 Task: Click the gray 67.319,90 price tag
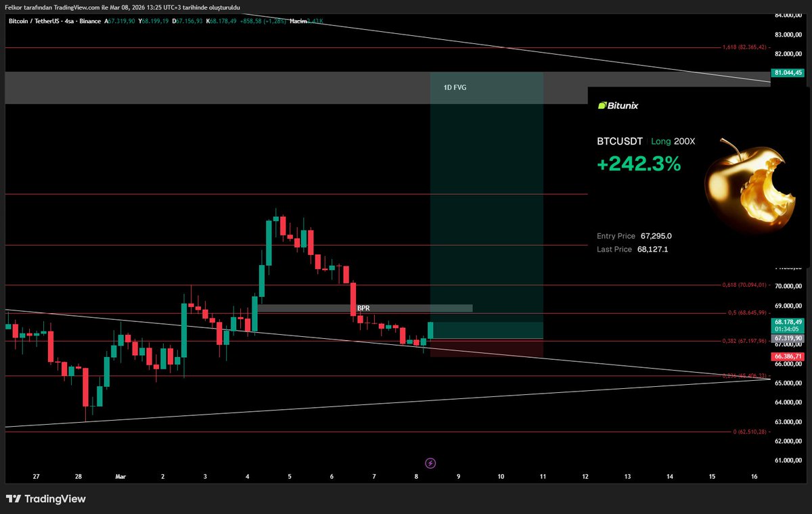click(x=788, y=337)
